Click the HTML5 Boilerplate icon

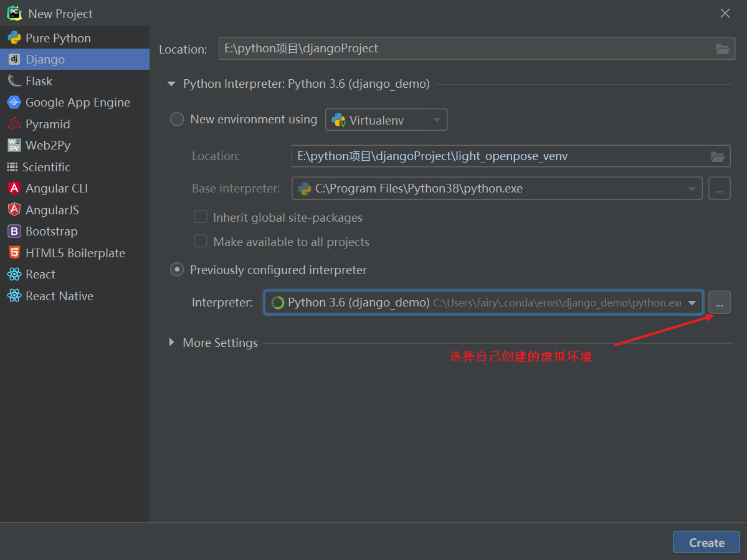click(x=14, y=253)
